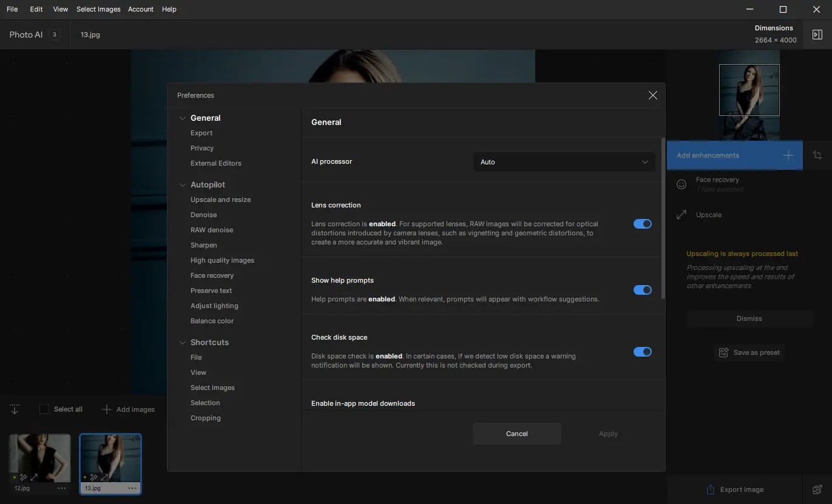This screenshot has height=504, width=832.
Task: Select Cropping under Shortcuts
Action: point(206,418)
